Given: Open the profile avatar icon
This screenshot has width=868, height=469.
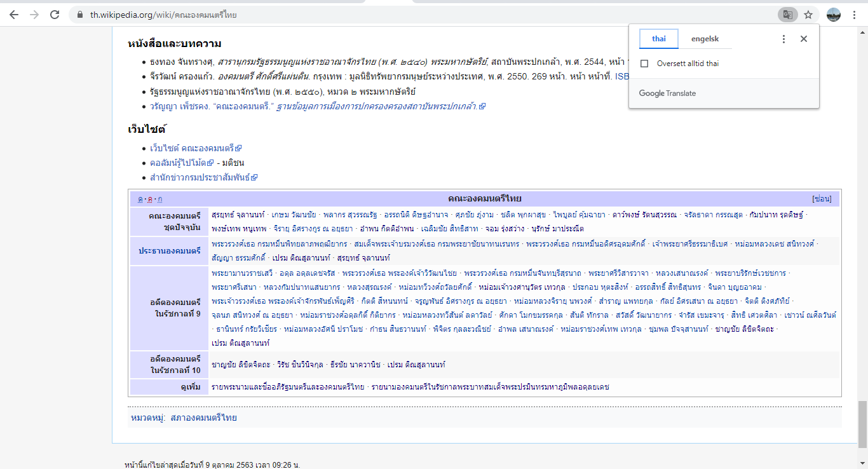Looking at the screenshot, I should click(834, 14).
